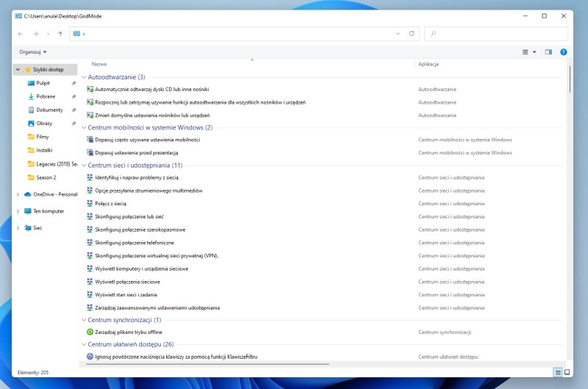This screenshot has height=389, width=588.
Task: Sort by the Nazwa column header
Action: point(99,64)
